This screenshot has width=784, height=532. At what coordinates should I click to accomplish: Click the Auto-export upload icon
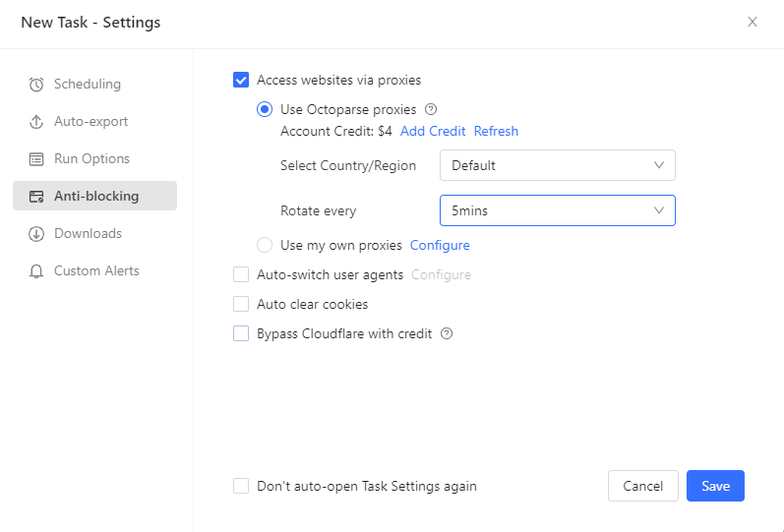(36, 122)
